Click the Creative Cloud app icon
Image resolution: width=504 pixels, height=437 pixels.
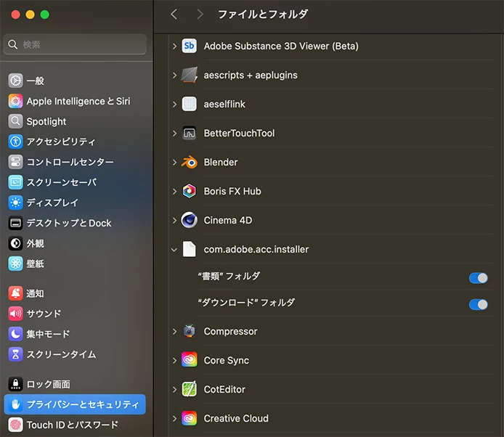189,418
